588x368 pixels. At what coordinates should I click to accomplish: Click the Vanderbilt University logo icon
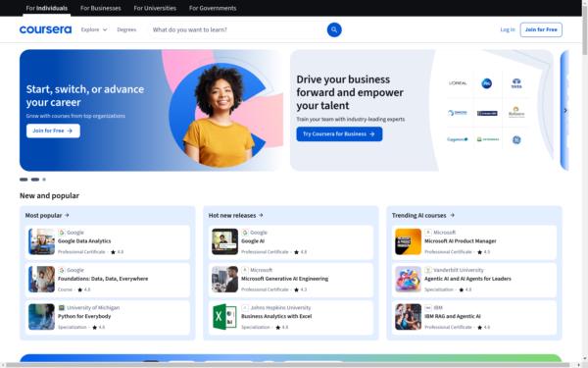[428, 270]
